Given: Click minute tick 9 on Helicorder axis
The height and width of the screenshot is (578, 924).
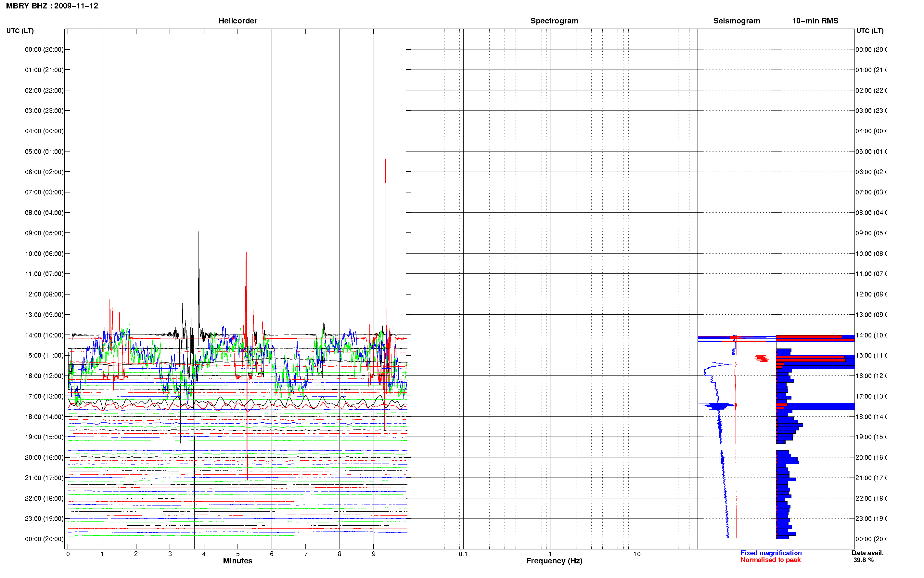Looking at the screenshot, I should tap(374, 554).
